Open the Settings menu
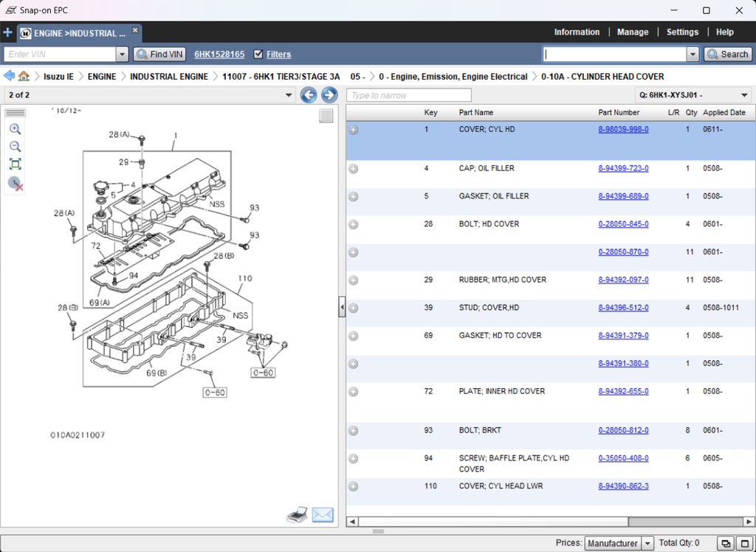The height and width of the screenshot is (552, 756). click(x=682, y=32)
